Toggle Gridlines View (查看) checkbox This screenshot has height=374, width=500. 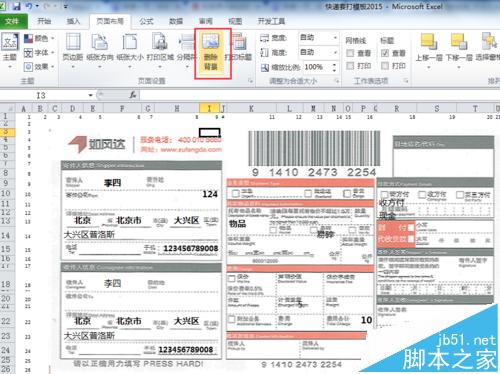[x=350, y=53]
